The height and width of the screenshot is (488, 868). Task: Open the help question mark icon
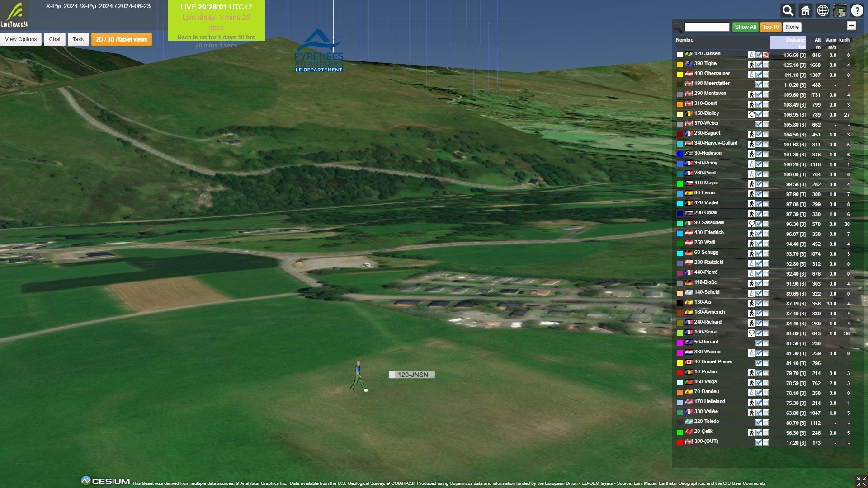[857, 10]
